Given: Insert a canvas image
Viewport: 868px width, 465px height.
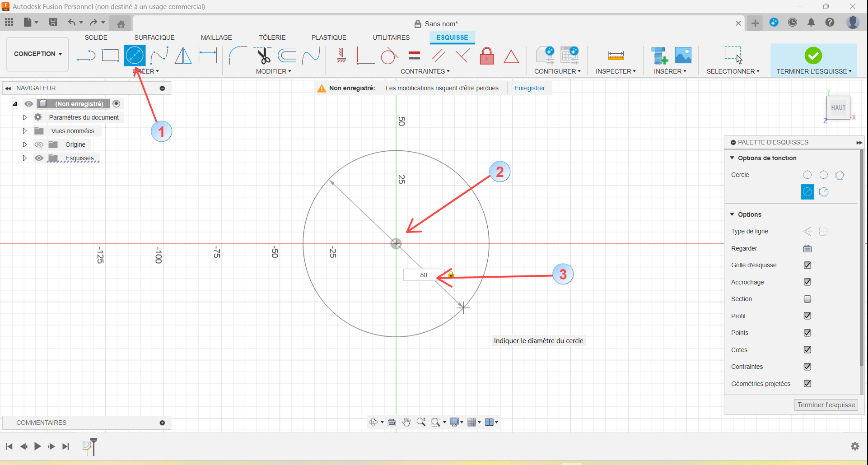Looking at the screenshot, I should click(683, 56).
